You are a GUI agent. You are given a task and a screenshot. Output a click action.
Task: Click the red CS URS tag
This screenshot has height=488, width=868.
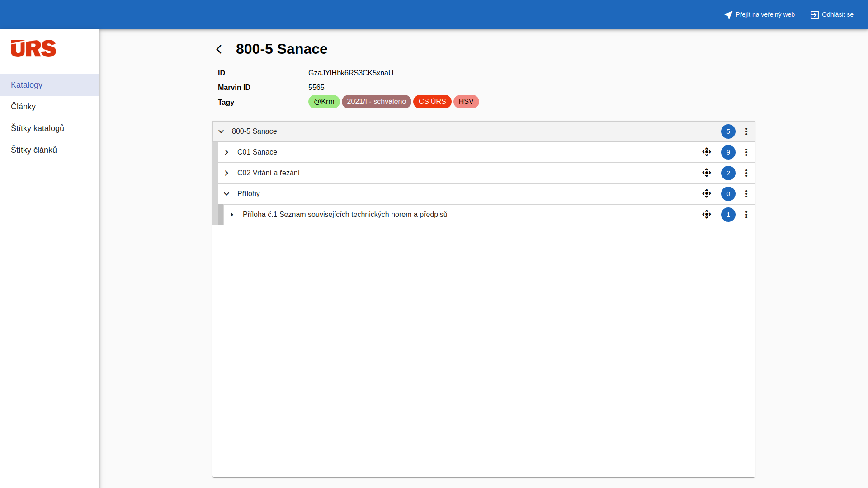click(432, 102)
